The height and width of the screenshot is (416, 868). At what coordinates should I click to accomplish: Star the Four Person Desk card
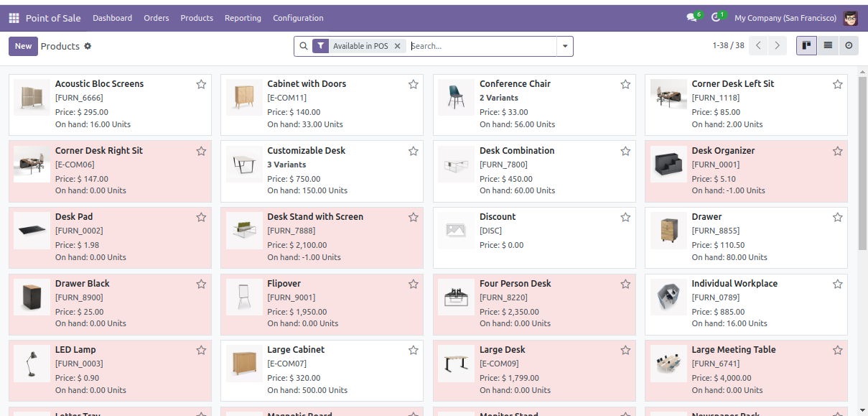coord(625,284)
